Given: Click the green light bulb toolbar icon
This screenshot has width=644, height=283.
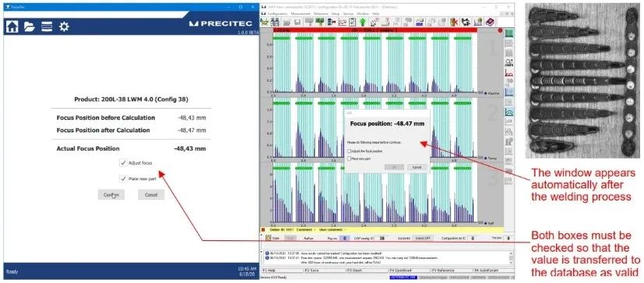Looking at the screenshot, I should [363, 22].
